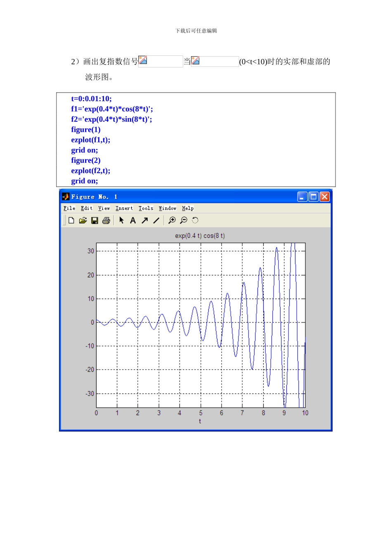This screenshot has width=392, height=555.
Task: Click the page header text 下载后可任意编辑
Action: click(x=196, y=31)
